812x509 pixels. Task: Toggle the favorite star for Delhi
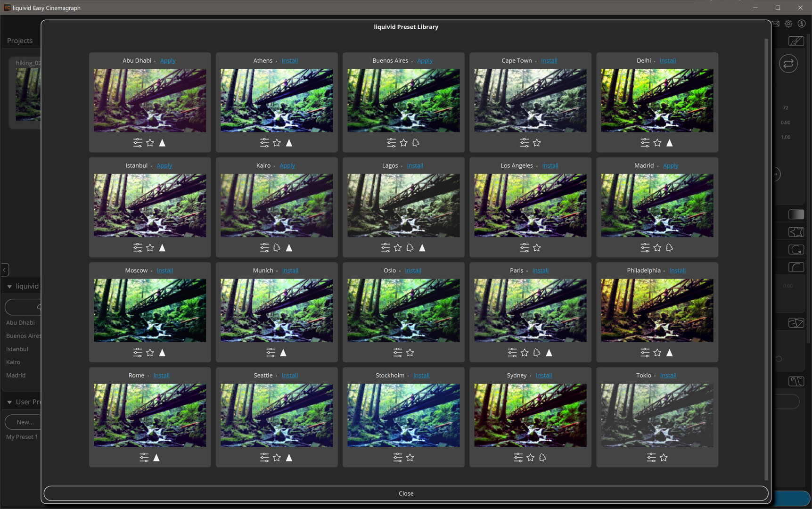coord(657,143)
